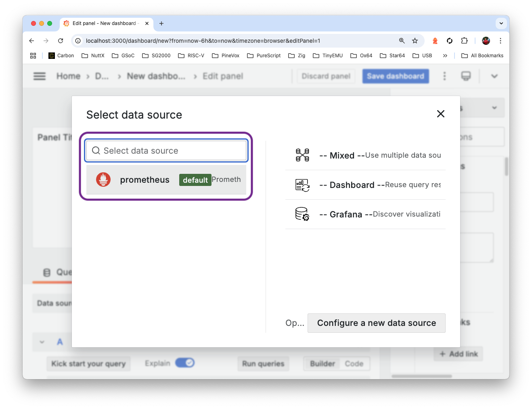Expand the top toolbar chevron
The width and height of the screenshot is (532, 409).
pyautogui.click(x=494, y=76)
